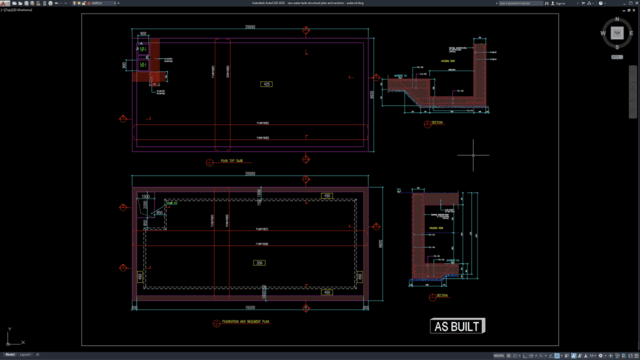Select the upper green MH manhole label

coord(143,49)
